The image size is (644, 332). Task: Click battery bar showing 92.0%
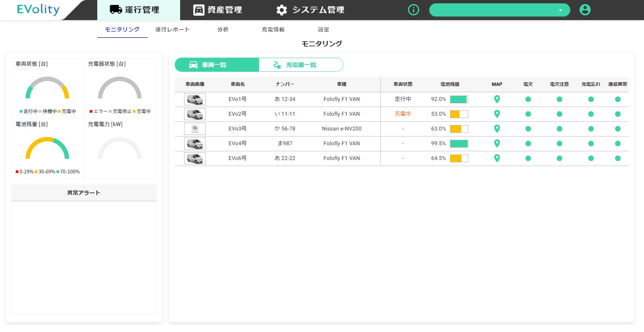(x=459, y=99)
